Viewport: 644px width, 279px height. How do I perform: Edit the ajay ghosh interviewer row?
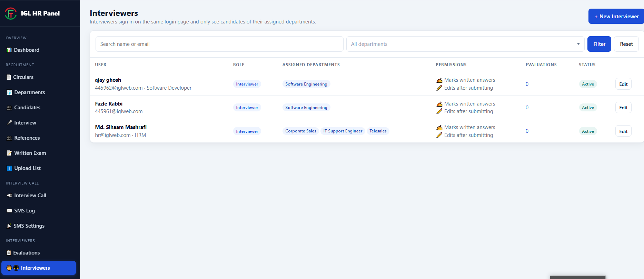(x=623, y=84)
